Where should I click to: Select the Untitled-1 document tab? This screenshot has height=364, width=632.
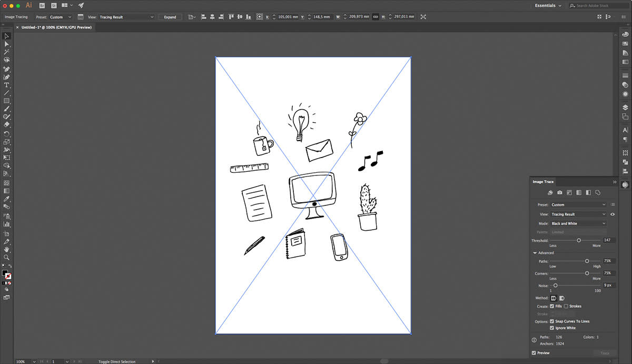56,27
